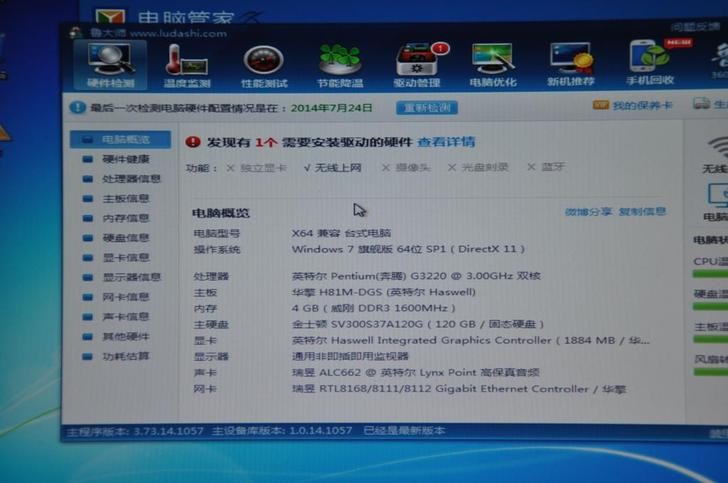Click the network card value RTL8168/8111/8112
Image resolution: width=728 pixels, height=483 pixels.
pos(459,389)
